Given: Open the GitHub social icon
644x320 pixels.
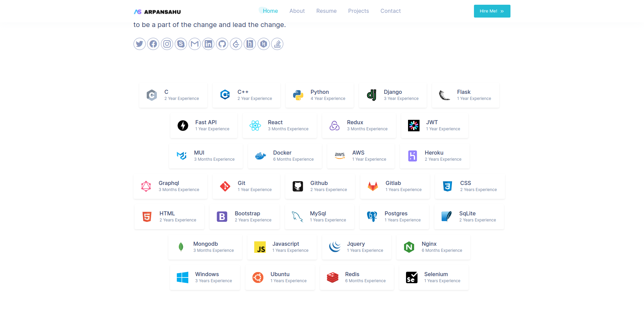Looking at the screenshot, I should pyautogui.click(x=222, y=44).
